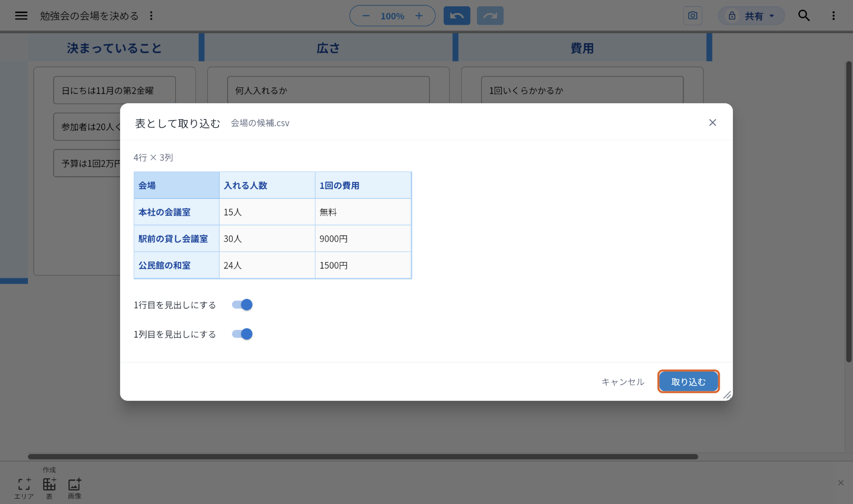Close the 表として取り込む dialog
Screen dimensions: 853x504
pos(712,123)
